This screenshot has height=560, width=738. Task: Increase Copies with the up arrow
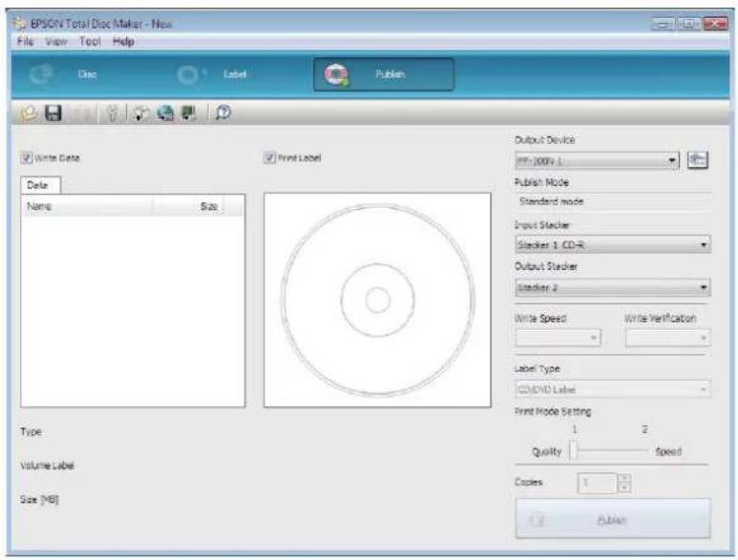click(x=624, y=478)
